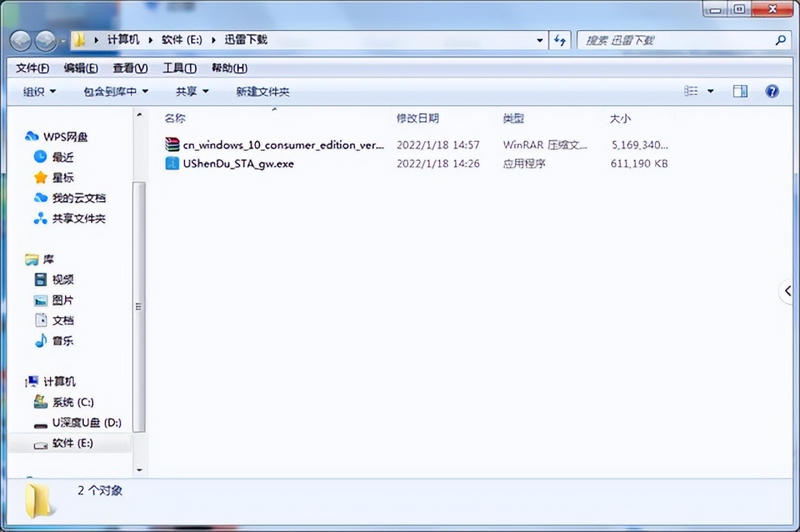
Task: Select the 视频 library in the sidebar
Action: point(63,280)
